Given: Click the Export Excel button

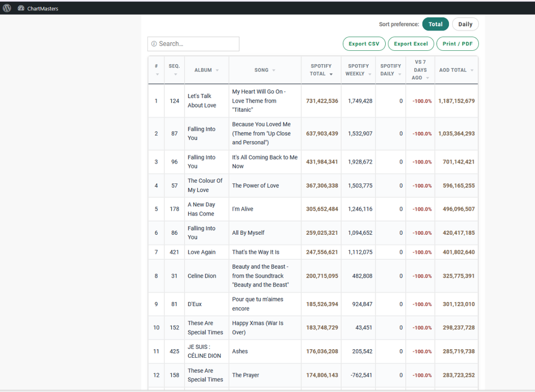Looking at the screenshot, I should click(411, 44).
